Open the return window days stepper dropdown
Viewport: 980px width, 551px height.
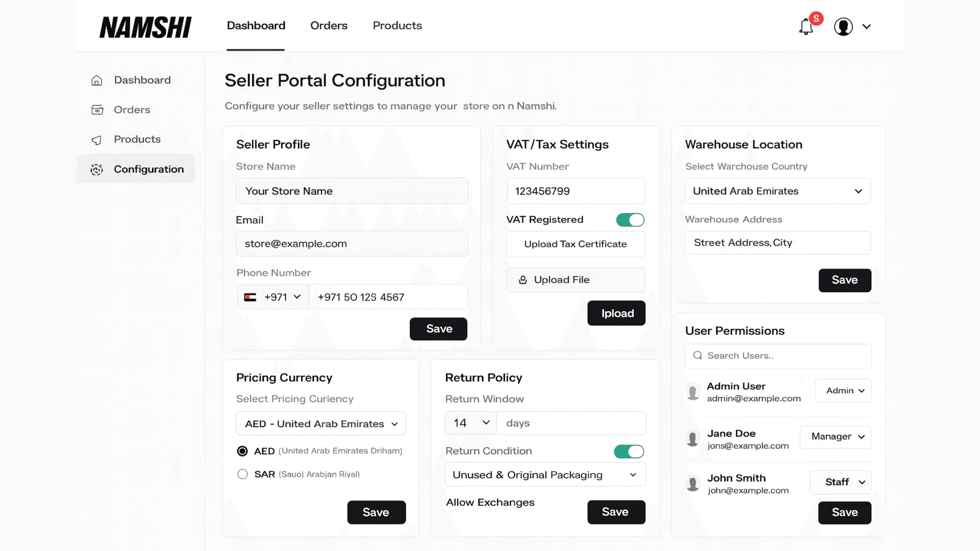point(471,423)
